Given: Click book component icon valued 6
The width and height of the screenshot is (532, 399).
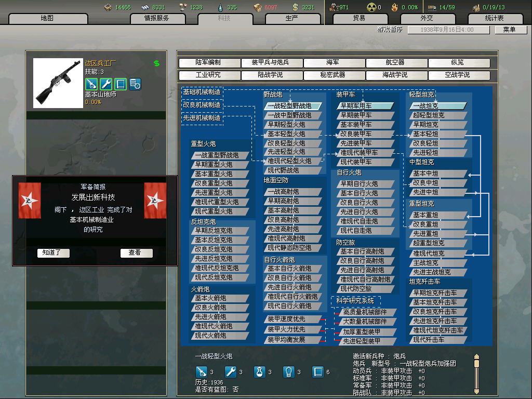Looking at the screenshot, I should coord(318,372).
